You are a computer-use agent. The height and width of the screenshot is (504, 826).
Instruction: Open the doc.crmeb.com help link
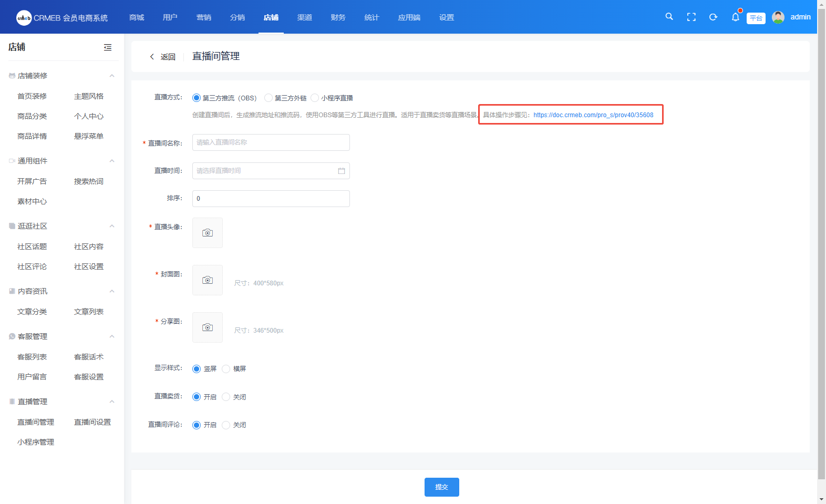(x=593, y=115)
